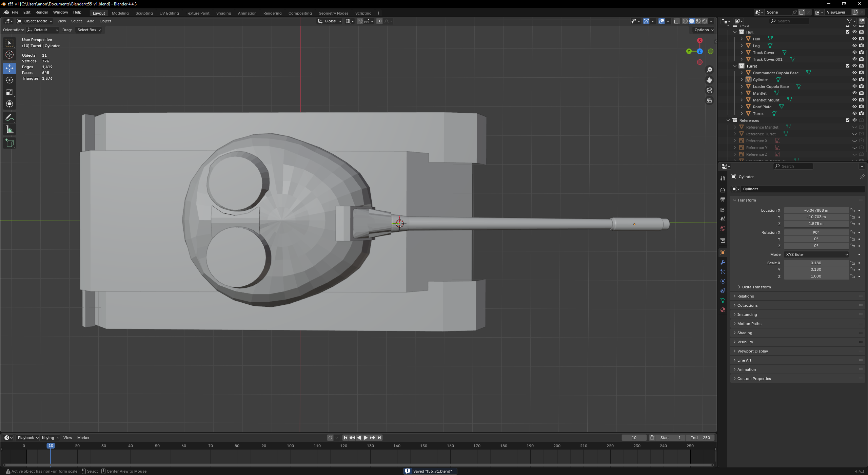Select the Annotate tool
Image resolution: width=868 pixels, height=475 pixels.
[9, 118]
